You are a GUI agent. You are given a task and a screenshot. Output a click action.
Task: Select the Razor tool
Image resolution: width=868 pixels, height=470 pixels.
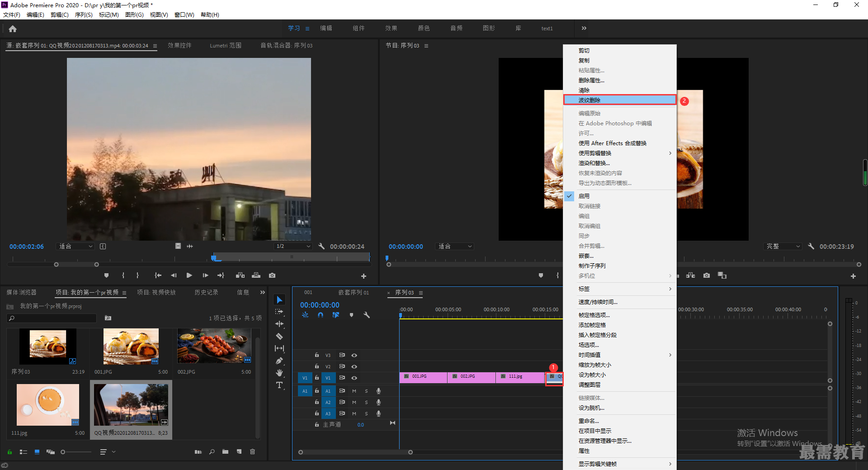point(279,336)
